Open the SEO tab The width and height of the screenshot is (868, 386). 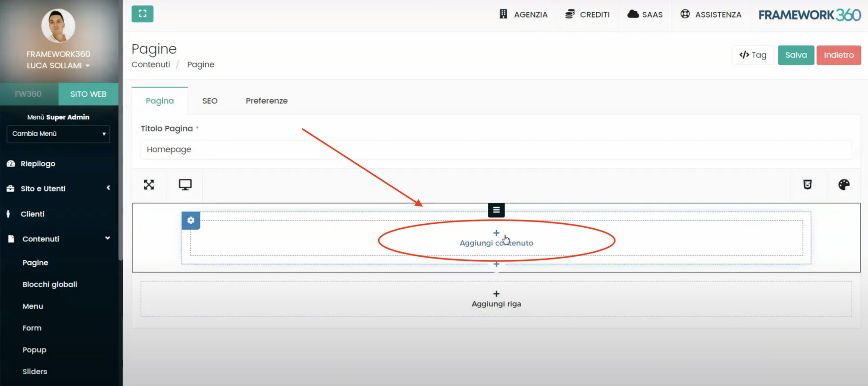pos(210,101)
